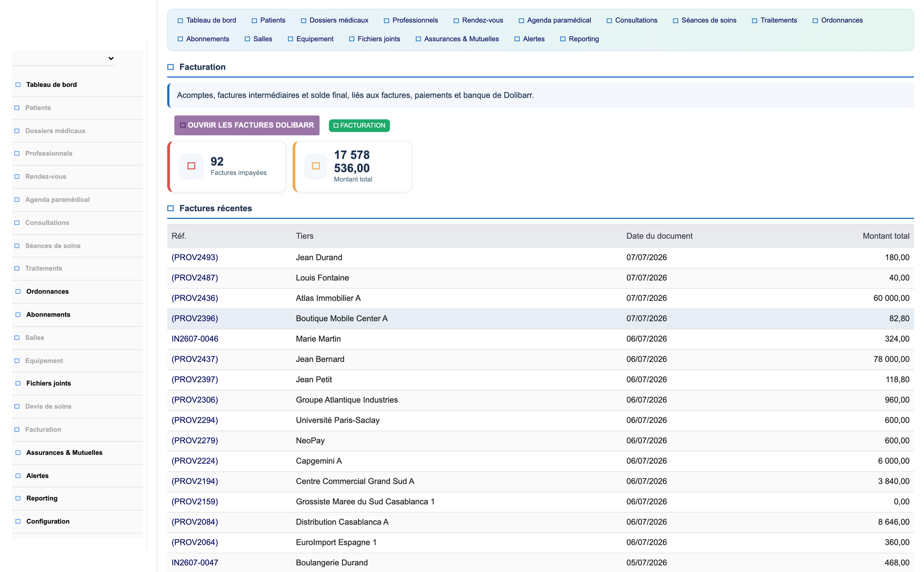
Task: Click the Tiers column header
Action: (x=305, y=236)
